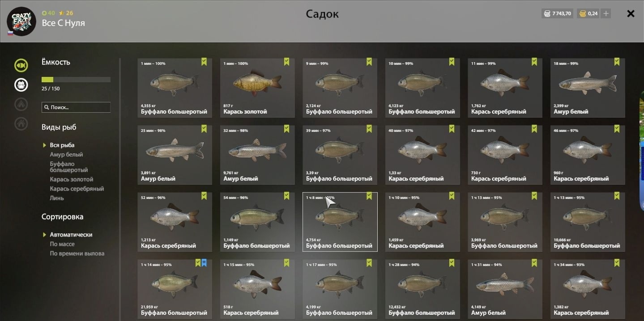Viewport: 644px width, 321px height.
Task: Click the Ёмкость capacity progress bar
Action: pyautogui.click(x=76, y=80)
